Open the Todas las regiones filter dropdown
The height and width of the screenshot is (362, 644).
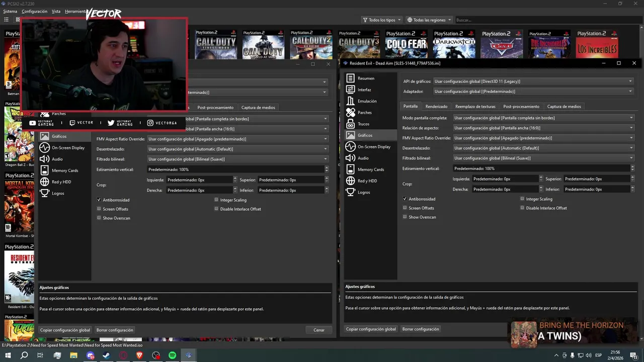coord(429,20)
